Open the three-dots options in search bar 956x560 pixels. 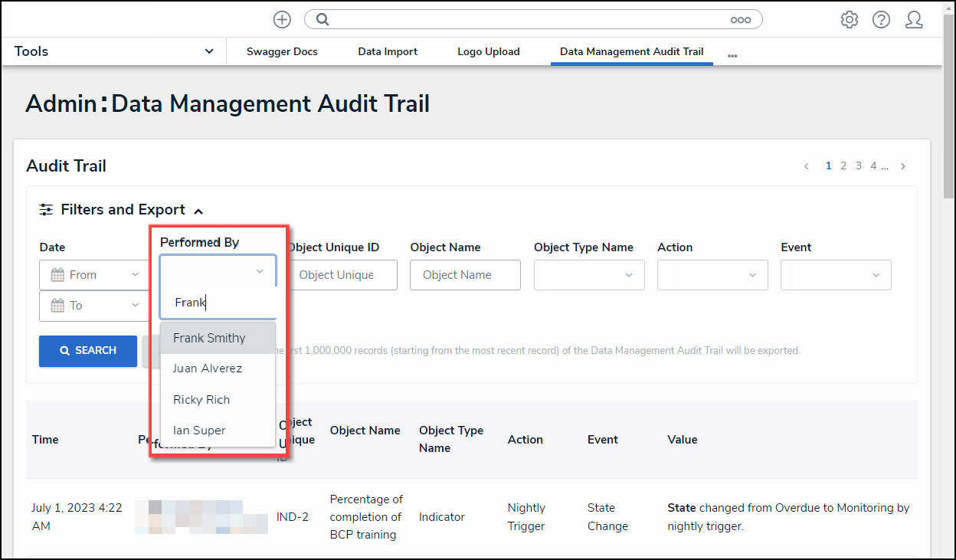pyautogui.click(x=740, y=20)
